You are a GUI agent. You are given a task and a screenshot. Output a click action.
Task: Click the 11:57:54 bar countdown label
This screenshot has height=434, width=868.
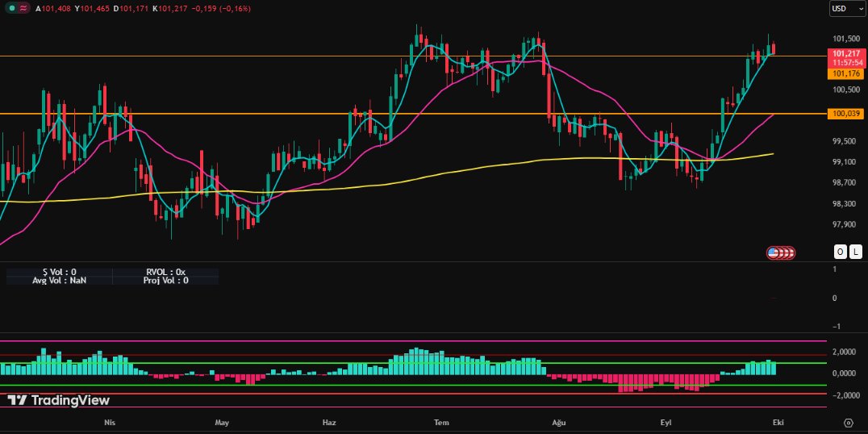[846, 63]
